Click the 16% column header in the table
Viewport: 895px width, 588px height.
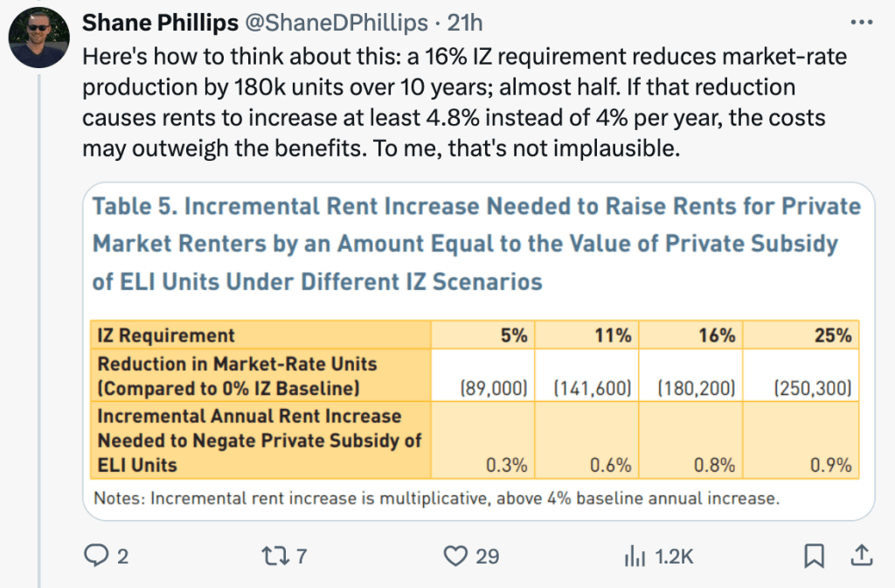(717, 335)
